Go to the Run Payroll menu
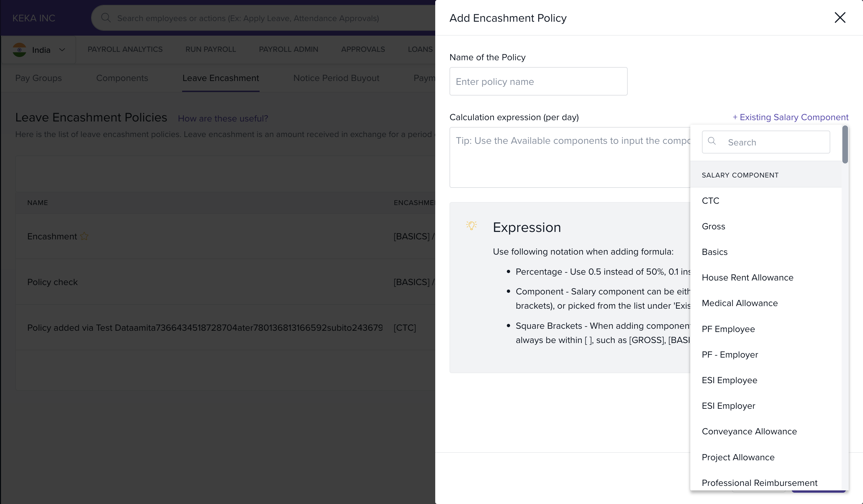863x504 pixels. click(210, 49)
